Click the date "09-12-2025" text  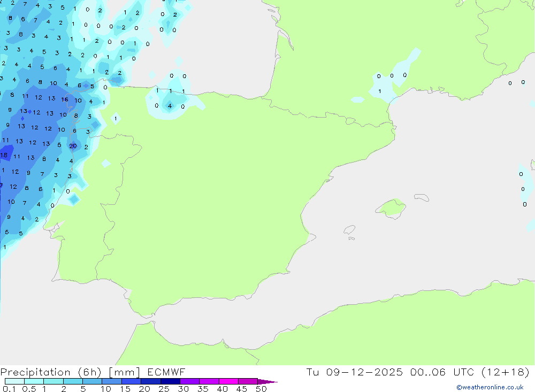click(x=364, y=372)
